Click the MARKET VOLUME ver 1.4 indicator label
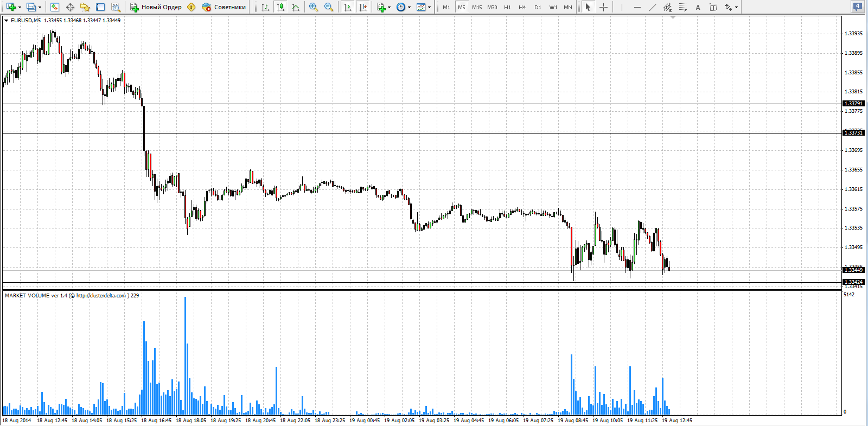 click(36, 296)
